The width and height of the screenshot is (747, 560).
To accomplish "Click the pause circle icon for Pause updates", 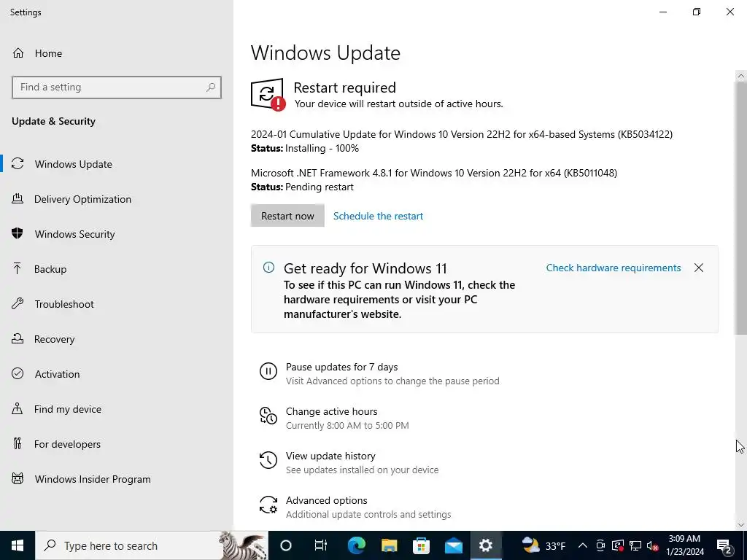I will click(x=268, y=371).
